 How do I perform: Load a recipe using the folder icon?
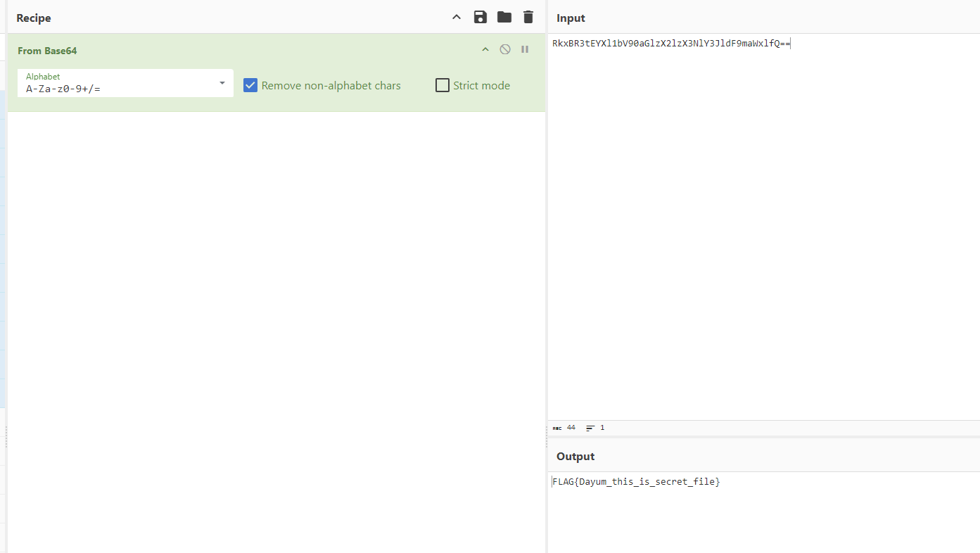click(504, 18)
